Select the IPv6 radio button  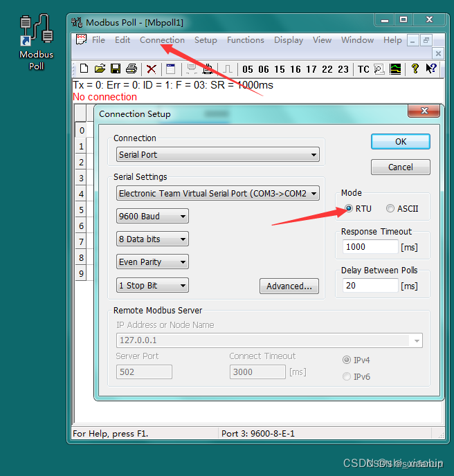[x=347, y=377]
